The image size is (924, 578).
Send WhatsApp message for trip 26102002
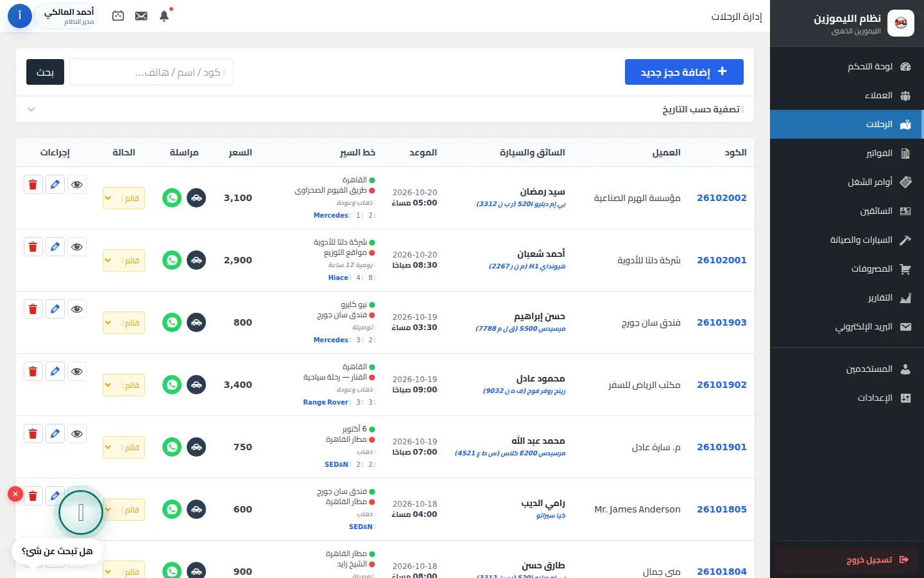[x=172, y=198]
